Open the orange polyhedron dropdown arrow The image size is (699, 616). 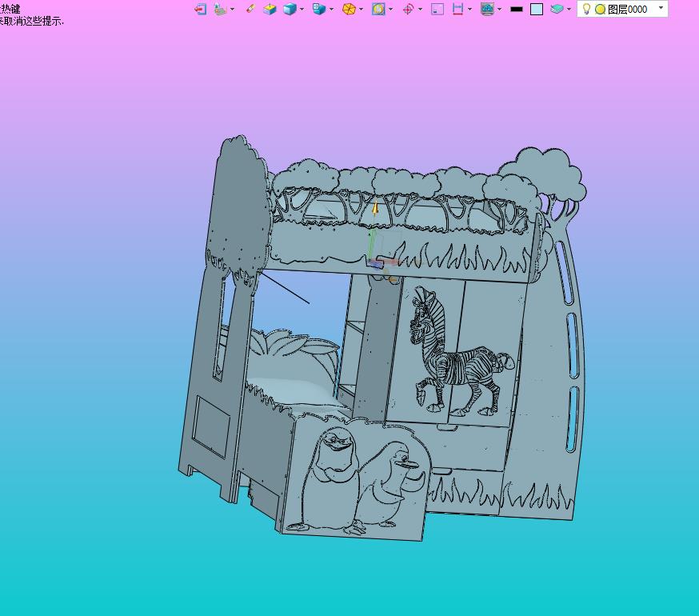(x=361, y=10)
